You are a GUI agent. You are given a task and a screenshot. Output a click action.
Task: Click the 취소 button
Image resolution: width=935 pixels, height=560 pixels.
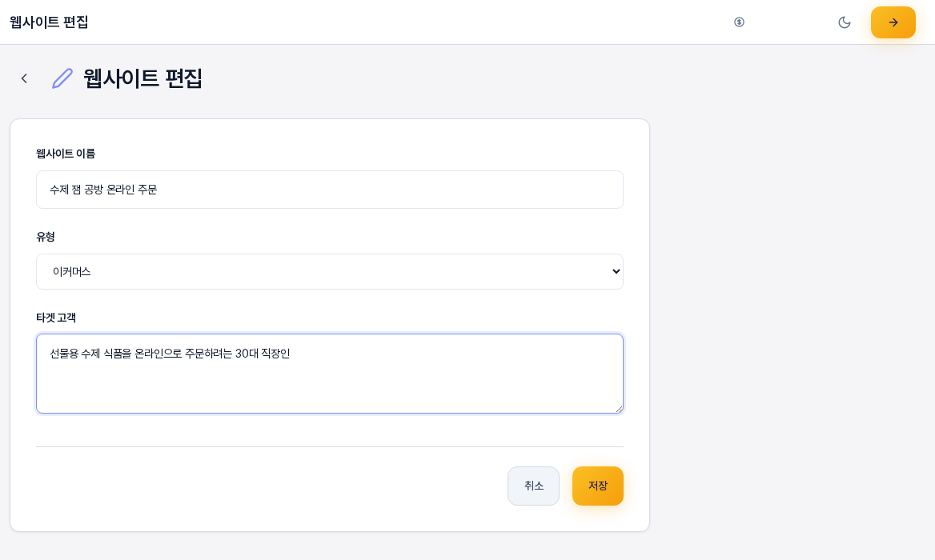[x=533, y=486]
